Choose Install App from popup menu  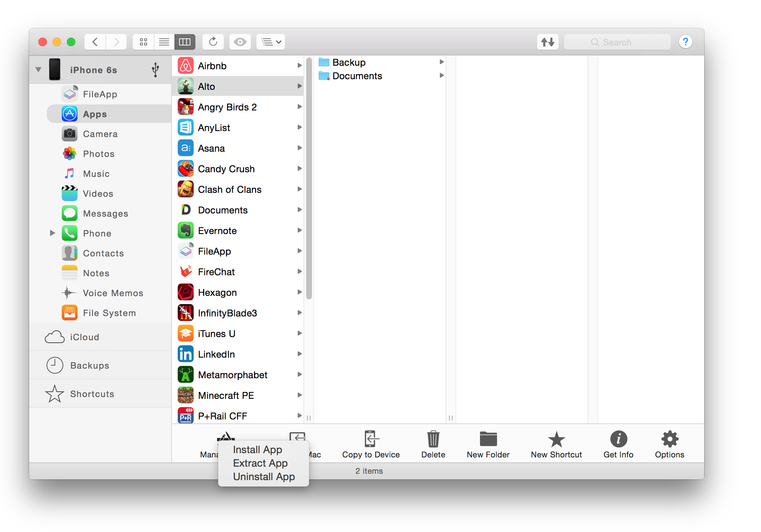point(264,450)
